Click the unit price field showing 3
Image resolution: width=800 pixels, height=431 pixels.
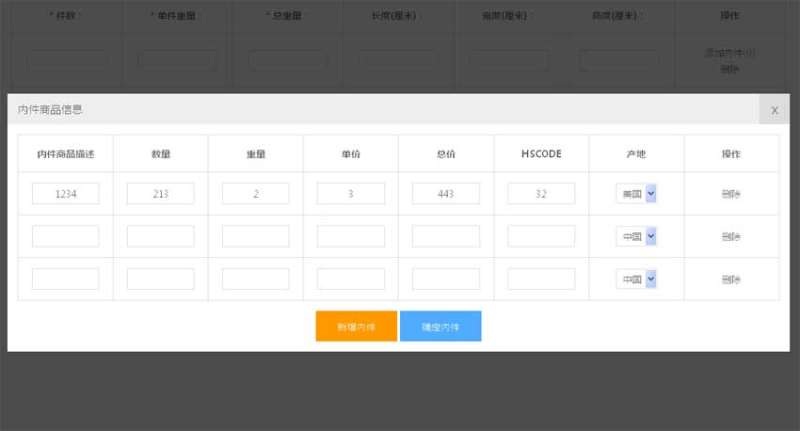(x=351, y=194)
